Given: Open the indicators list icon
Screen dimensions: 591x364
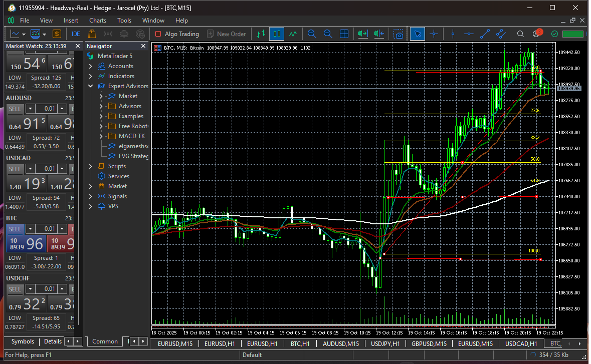Looking at the screenshot, I should (36, 34).
